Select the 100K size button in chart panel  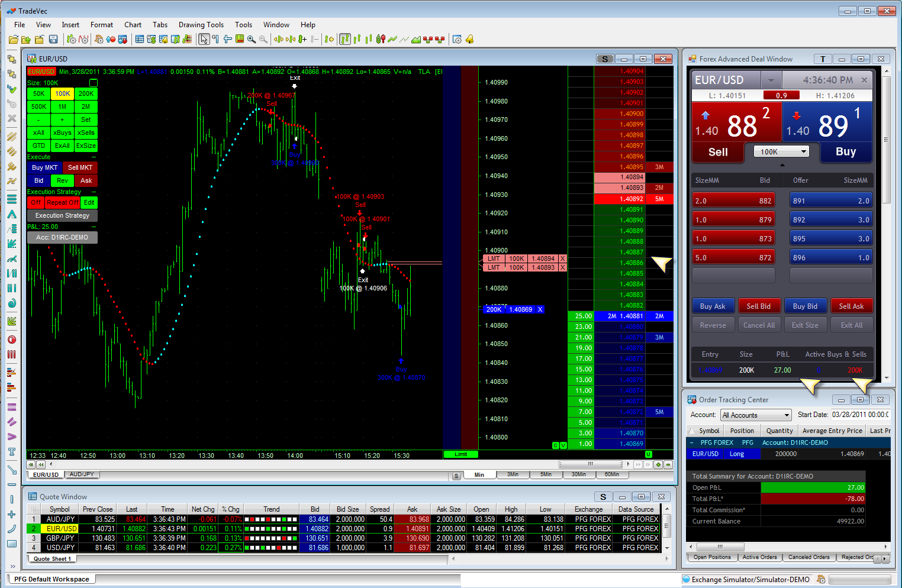[63, 93]
